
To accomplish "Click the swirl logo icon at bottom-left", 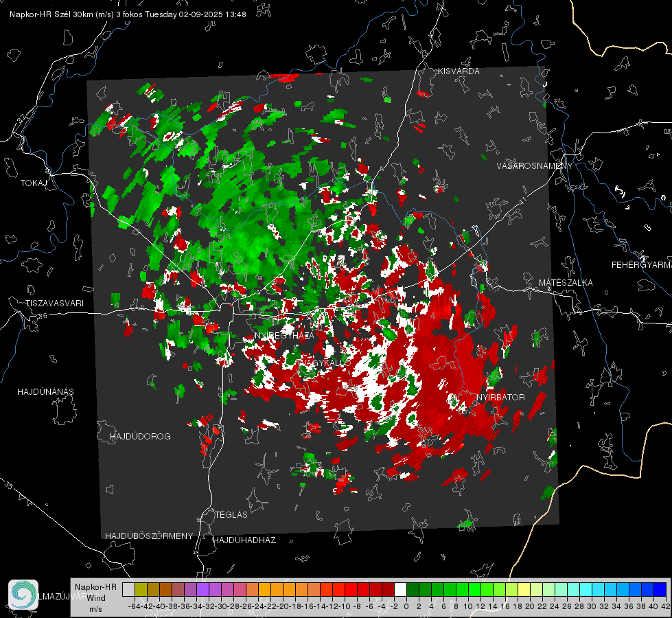I will pos(23,595).
